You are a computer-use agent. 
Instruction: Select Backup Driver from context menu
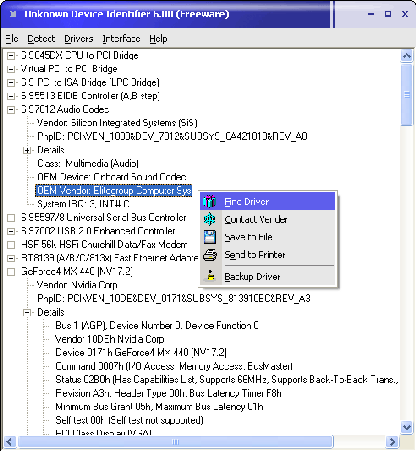coord(252,277)
